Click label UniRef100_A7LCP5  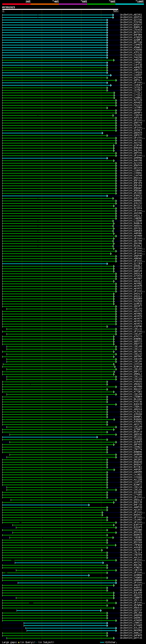point(131,628)
